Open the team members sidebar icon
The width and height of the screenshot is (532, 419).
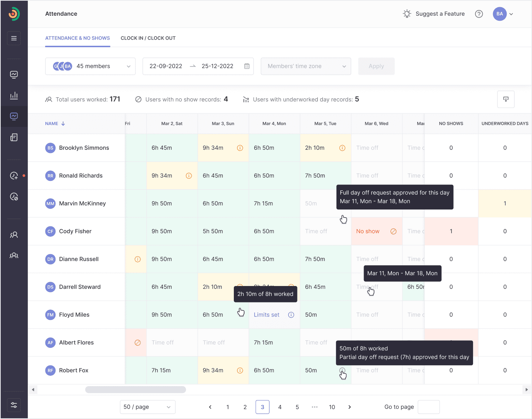(14, 256)
